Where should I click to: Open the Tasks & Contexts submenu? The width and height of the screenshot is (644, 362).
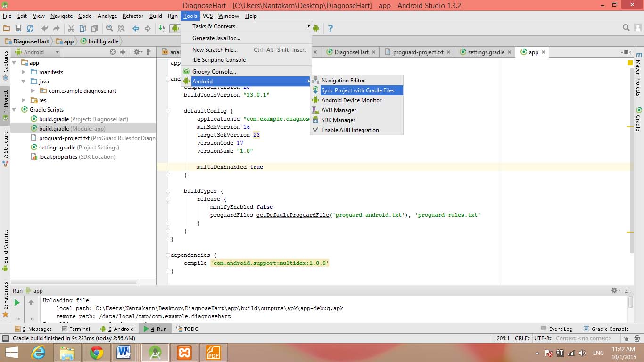click(246, 26)
